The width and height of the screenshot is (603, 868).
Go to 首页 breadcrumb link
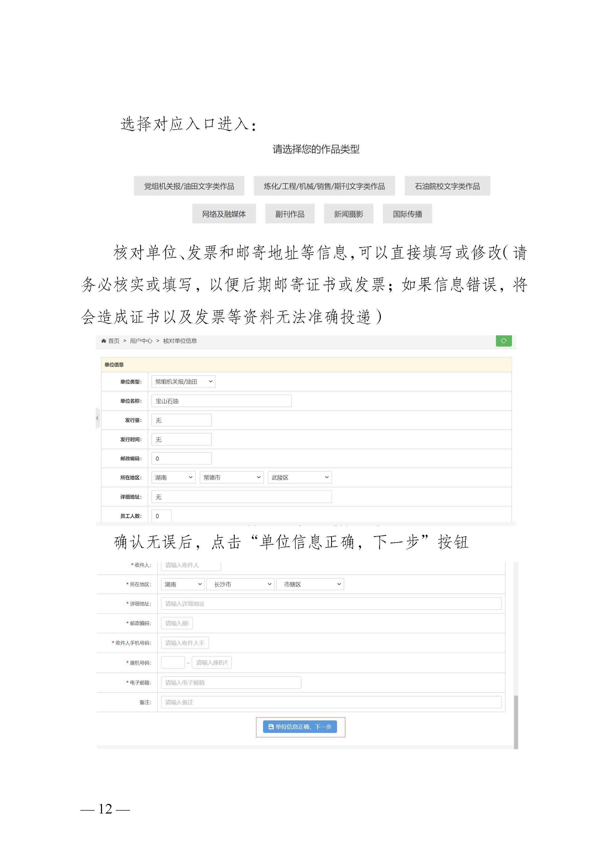114,341
